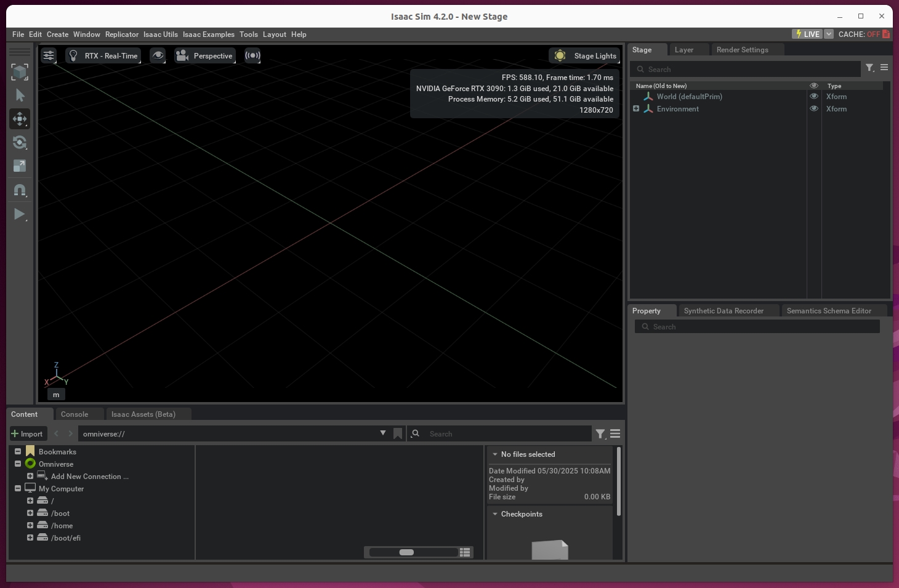Viewport: 899px width, 588px height.
Task: Click the viewport unit 'm' button
Action: [56, 395]
